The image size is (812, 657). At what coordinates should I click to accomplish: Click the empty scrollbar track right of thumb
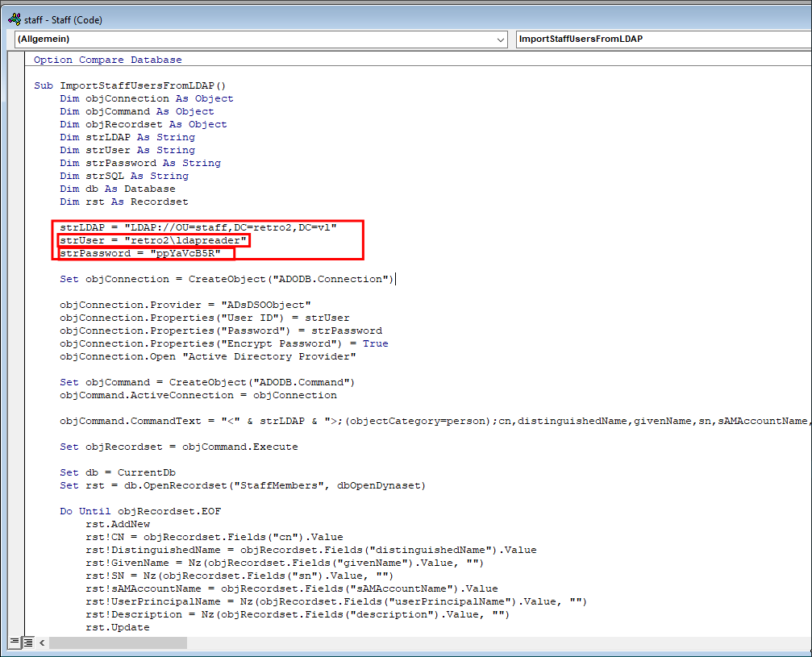484,642
